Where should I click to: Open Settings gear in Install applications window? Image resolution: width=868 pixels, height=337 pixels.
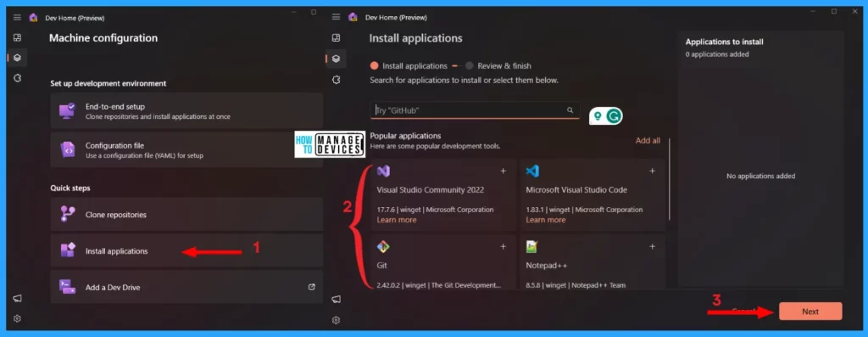coord(336,320)
